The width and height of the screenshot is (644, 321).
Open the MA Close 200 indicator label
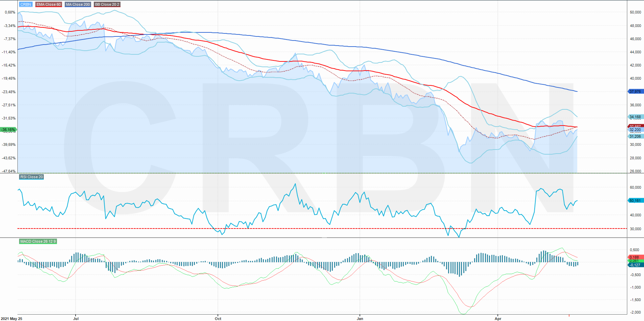click(78, 5)
